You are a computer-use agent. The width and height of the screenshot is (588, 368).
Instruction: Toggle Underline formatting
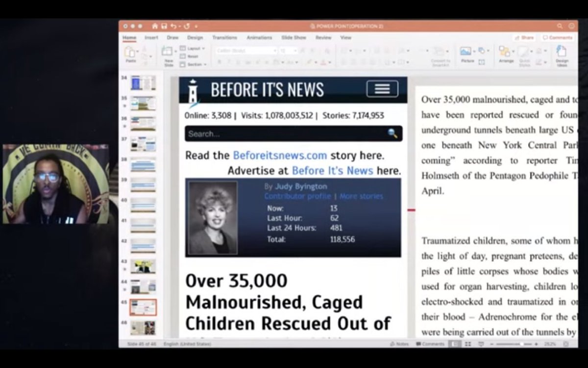(238, 62)
